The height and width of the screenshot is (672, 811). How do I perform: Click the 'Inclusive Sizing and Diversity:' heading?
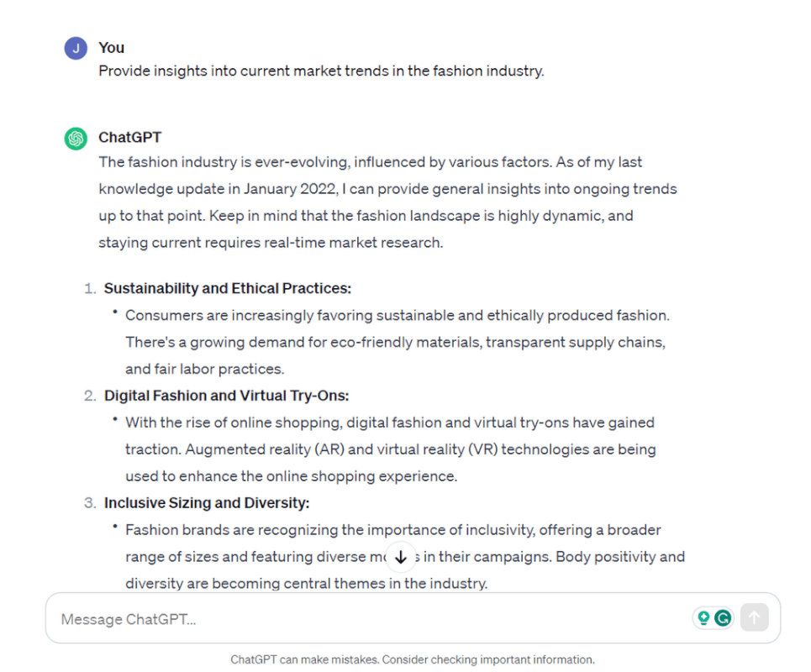click(x=207, y=503)
